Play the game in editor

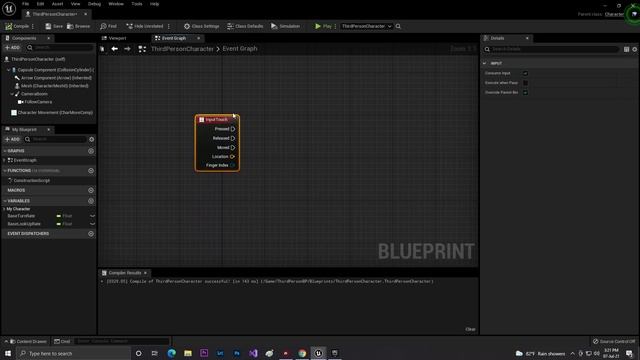323,26
